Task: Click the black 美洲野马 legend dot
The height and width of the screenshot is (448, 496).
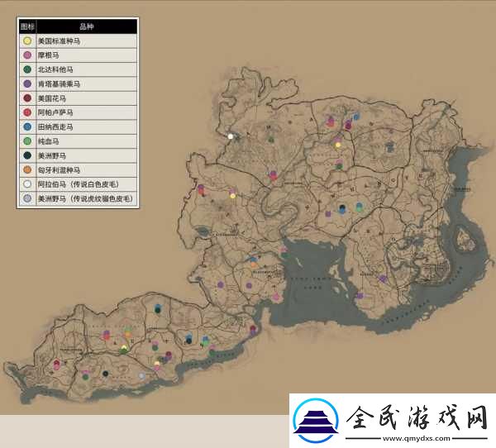Action: (27, 155)
